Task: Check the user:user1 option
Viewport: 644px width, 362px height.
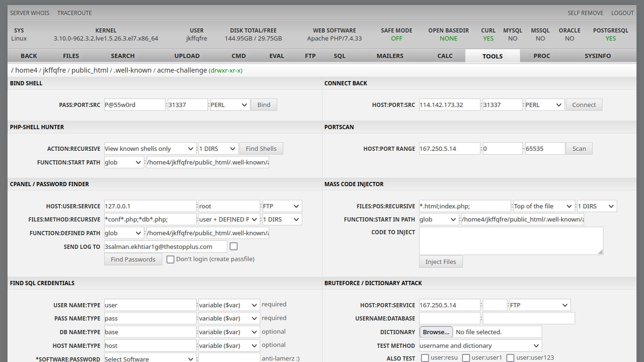Action: coord(466,358)
